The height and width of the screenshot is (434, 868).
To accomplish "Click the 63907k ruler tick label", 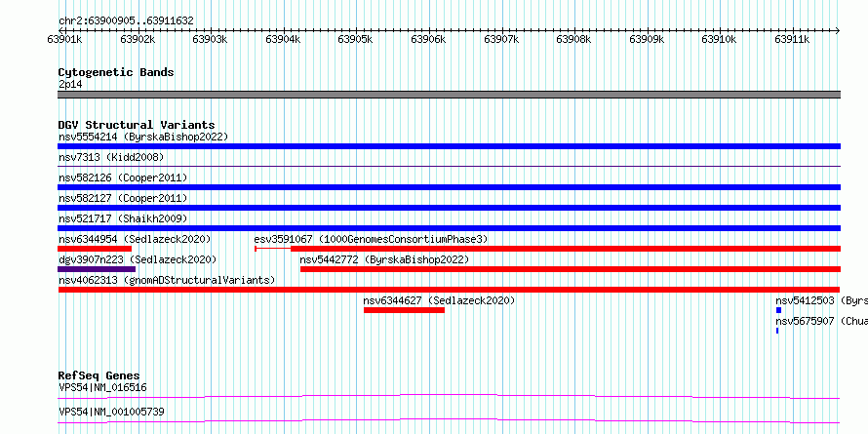I will click(501, 39).
